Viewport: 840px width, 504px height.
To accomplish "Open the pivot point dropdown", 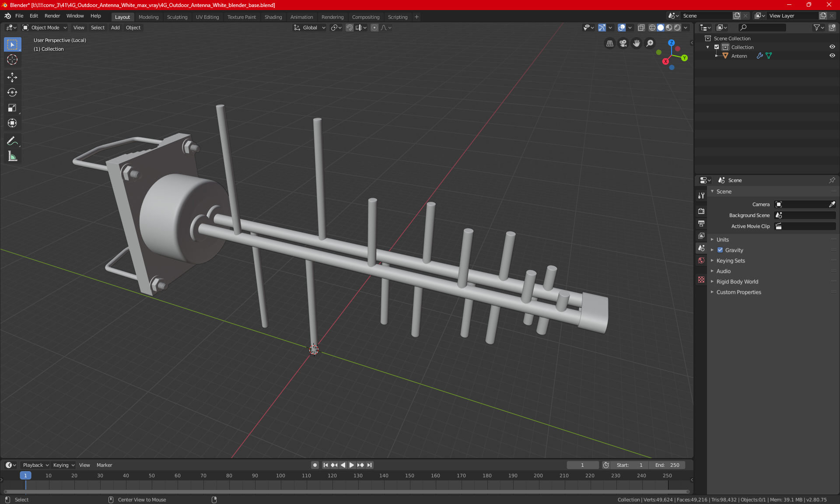I will [336, 28].
